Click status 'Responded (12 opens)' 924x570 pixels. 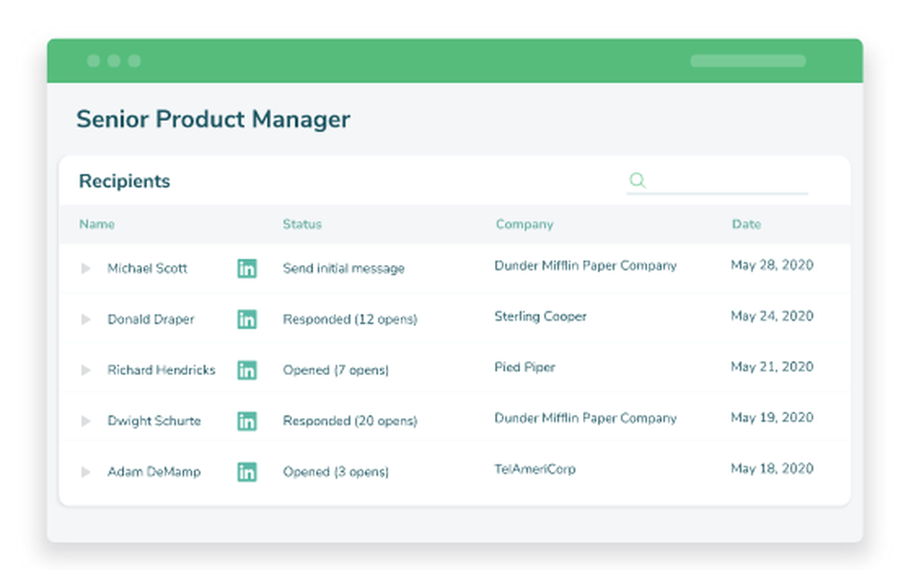coord(350,319)
